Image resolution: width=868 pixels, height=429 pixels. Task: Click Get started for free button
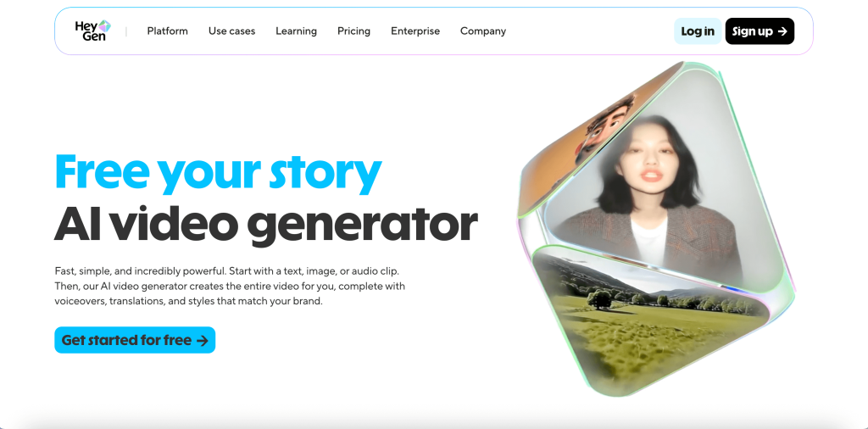pos(135,340)
